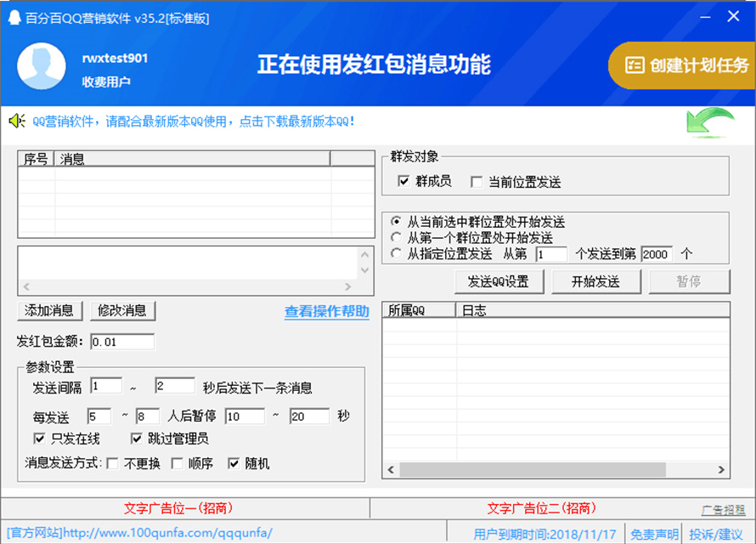Click the pause maximum seconds field showing 20
Image resolution: width=756 pixels, height=544 pixels.
(309, 416)
